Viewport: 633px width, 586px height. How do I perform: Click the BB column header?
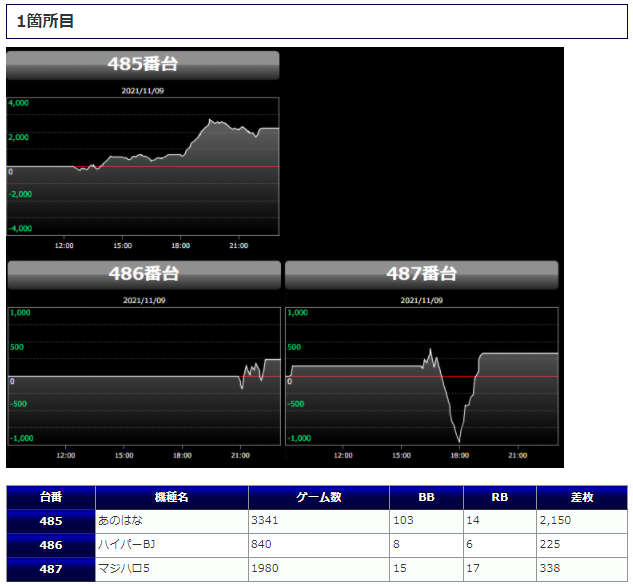coord(426,497)
